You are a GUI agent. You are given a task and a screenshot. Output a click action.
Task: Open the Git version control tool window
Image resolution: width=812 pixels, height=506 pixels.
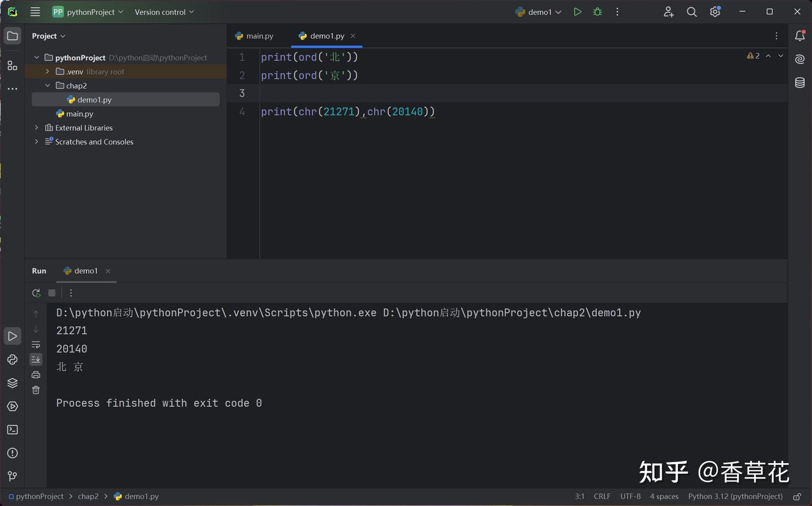click(12, 477)
